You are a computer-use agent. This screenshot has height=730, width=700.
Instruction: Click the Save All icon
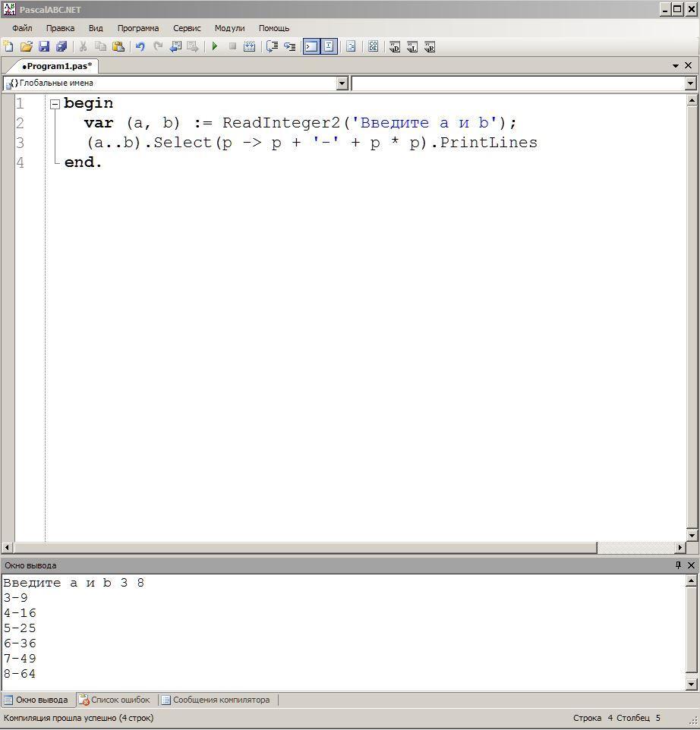pos(61,46)
